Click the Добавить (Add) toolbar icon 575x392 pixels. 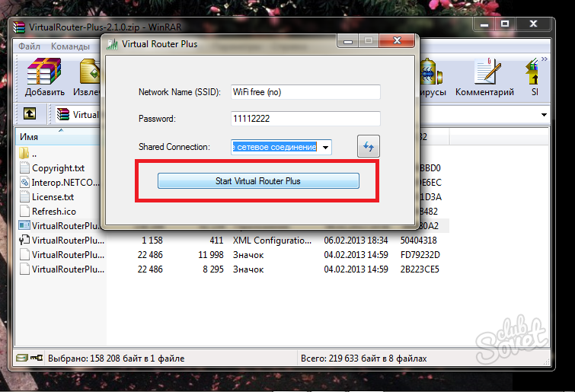pos(44,78)
